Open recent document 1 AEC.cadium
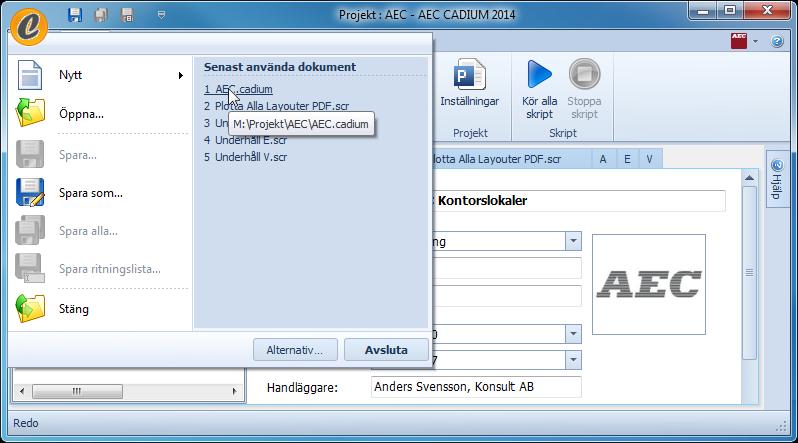798x443 pixels. pyautogui.click(x=238, y=89)
